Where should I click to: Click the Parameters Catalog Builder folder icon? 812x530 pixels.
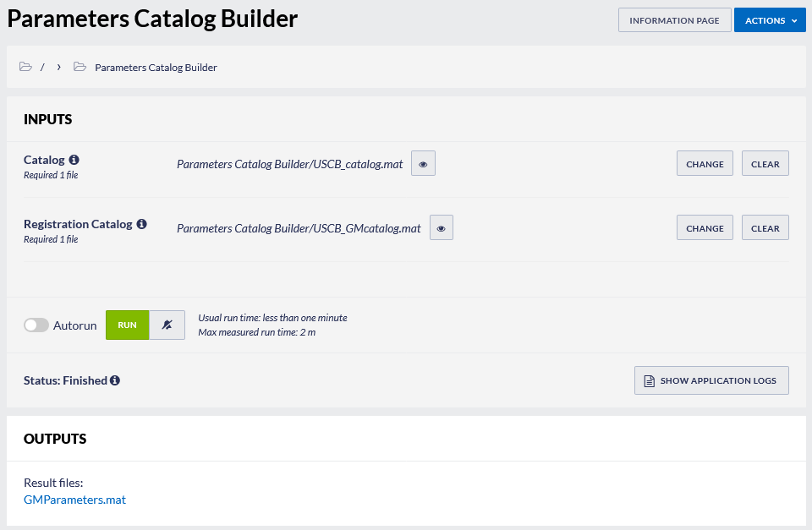pos(80,67)
